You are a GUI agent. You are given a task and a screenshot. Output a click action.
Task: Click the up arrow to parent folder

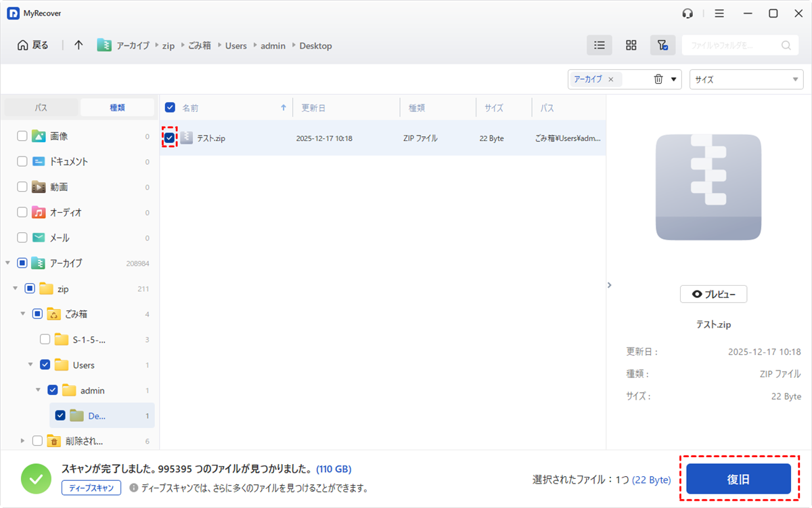coord(78,45)
